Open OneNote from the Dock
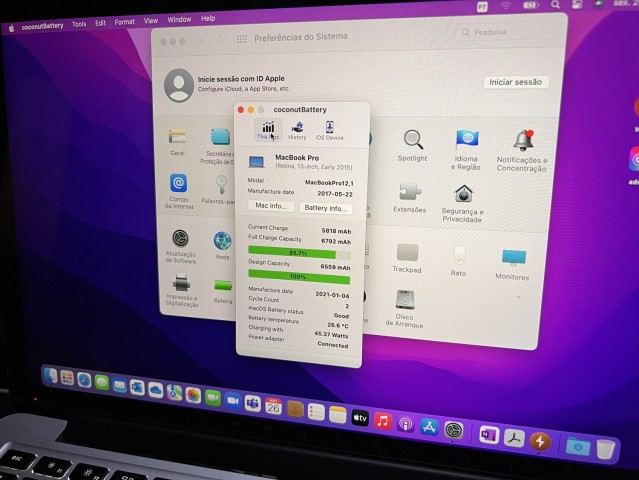This screenshot has width=639, height=480. [489, 435]
